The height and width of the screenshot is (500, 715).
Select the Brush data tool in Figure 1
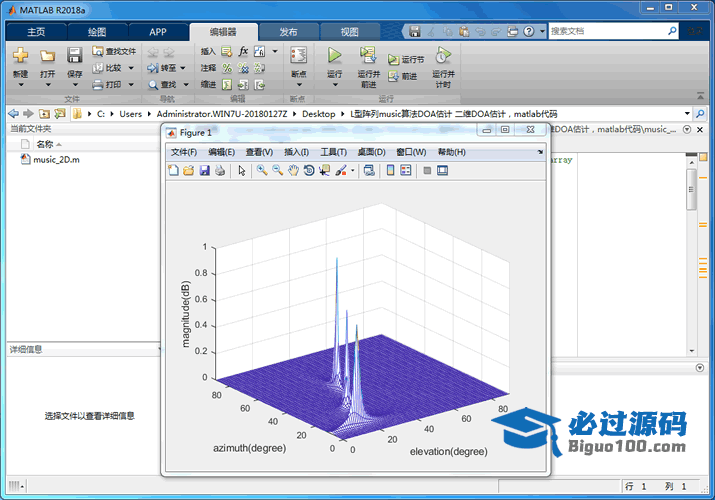coord(341,170)
